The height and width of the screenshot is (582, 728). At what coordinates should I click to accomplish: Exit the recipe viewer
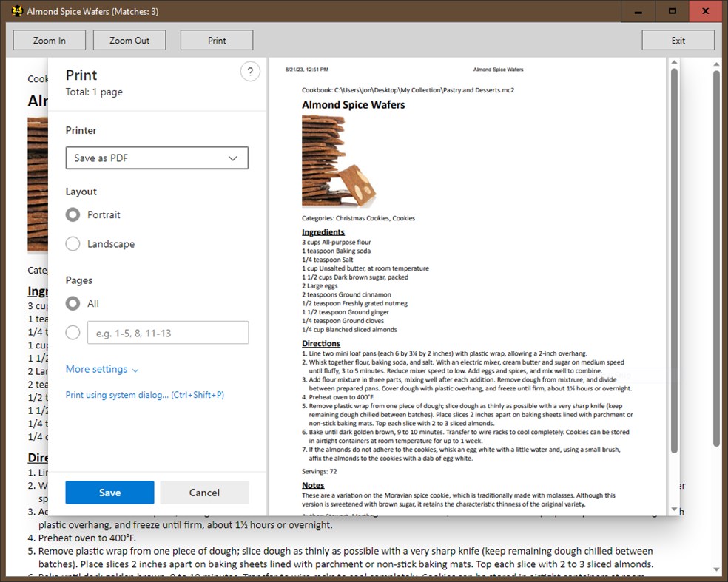[x=678, y=39]
